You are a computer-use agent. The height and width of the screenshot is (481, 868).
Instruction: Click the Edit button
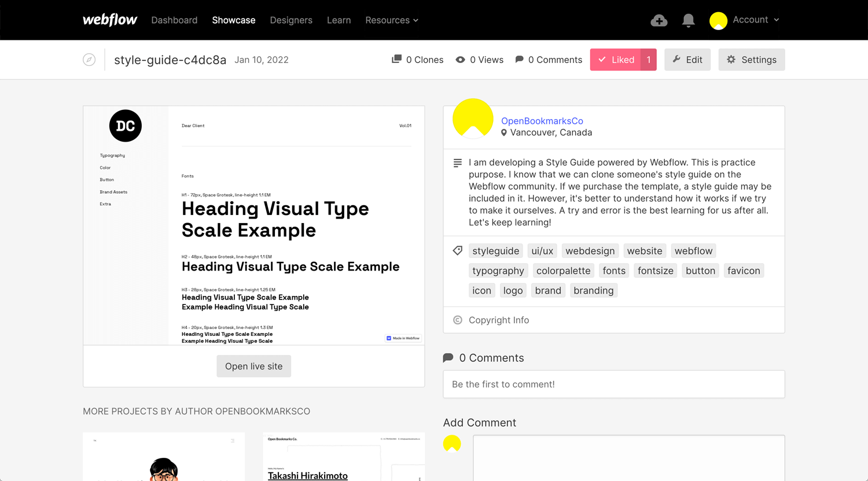point(687,60)
